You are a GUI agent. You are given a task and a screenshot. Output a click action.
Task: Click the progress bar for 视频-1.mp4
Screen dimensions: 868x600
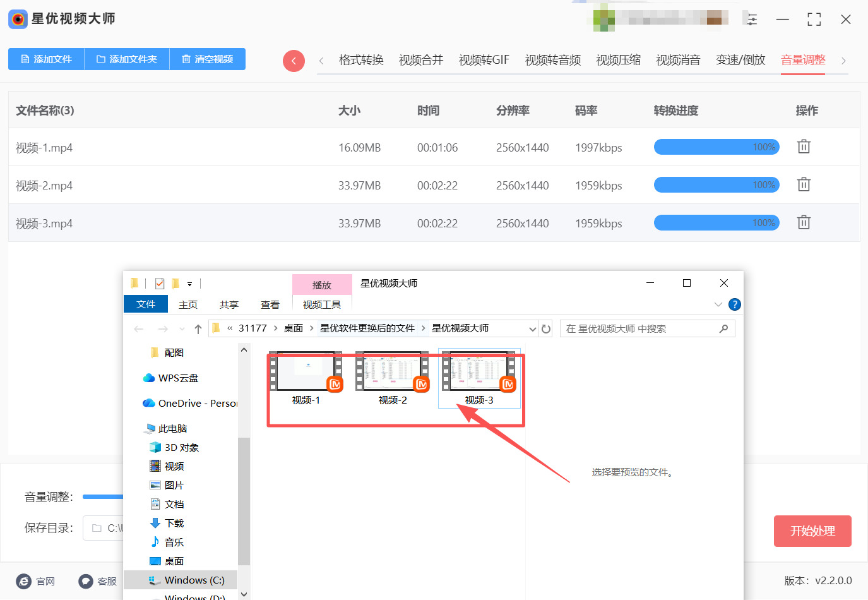coord(716,147)
